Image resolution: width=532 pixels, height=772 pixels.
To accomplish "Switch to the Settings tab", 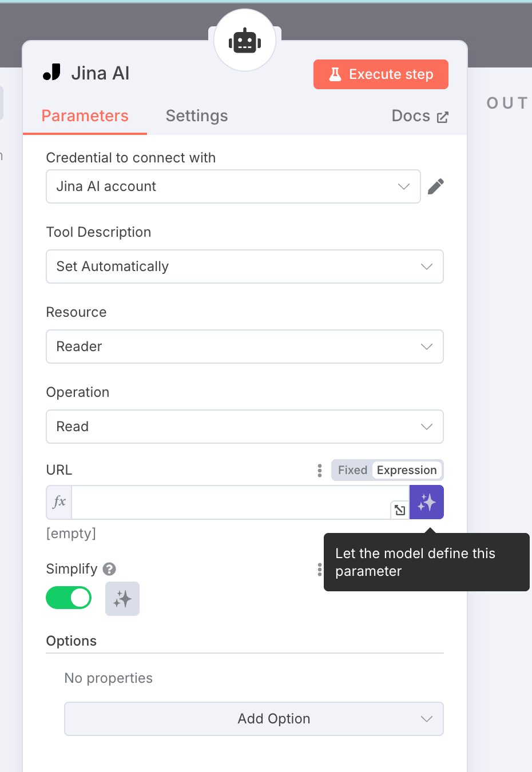I will 197,116.
